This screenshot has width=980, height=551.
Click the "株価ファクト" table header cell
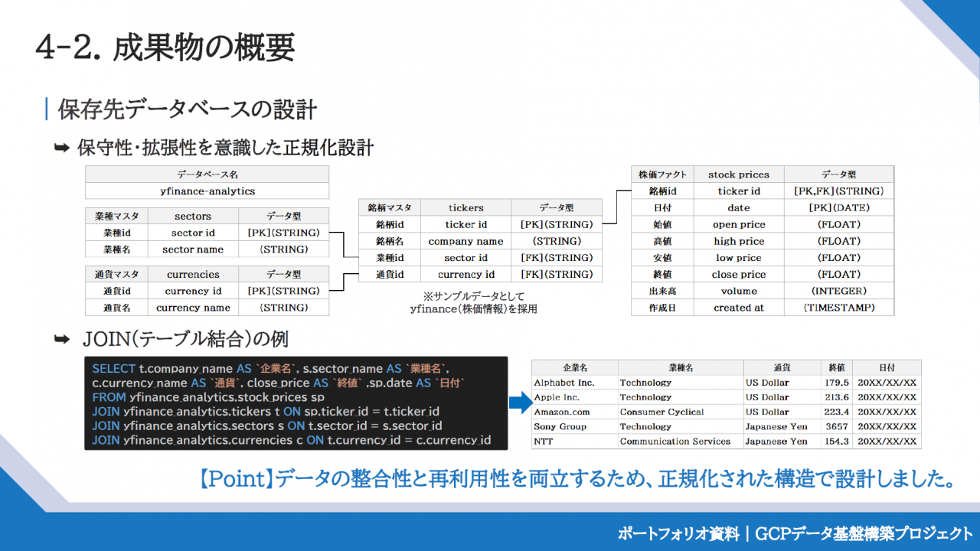pos(662,174)
